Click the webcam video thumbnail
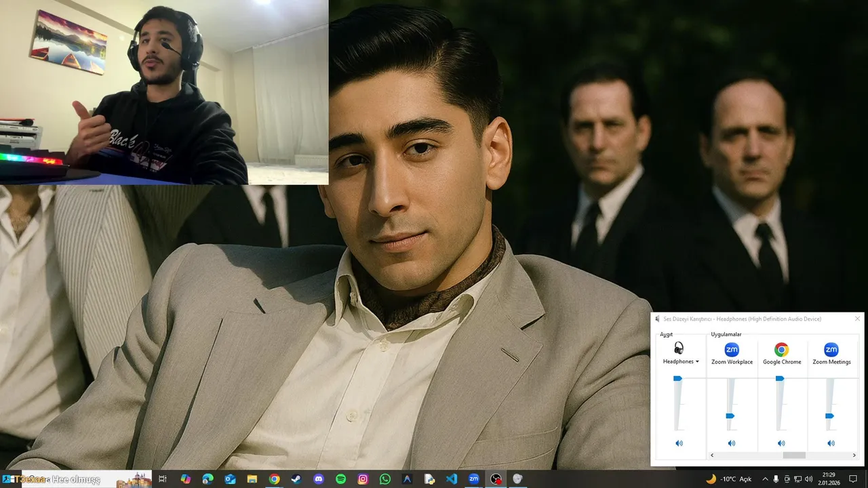This screenshot has width=868, height=488. (x=164, y=92)
